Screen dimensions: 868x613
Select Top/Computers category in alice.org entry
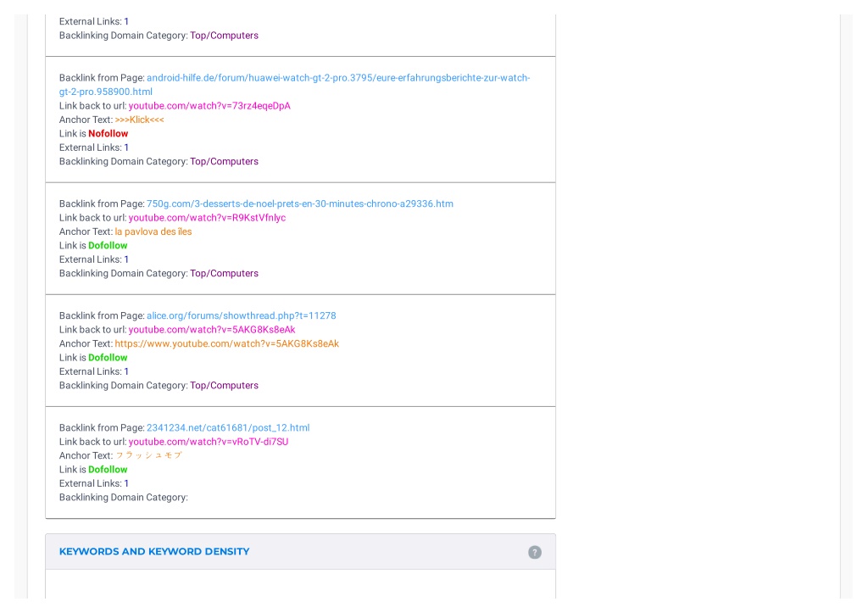coord(224,385)
